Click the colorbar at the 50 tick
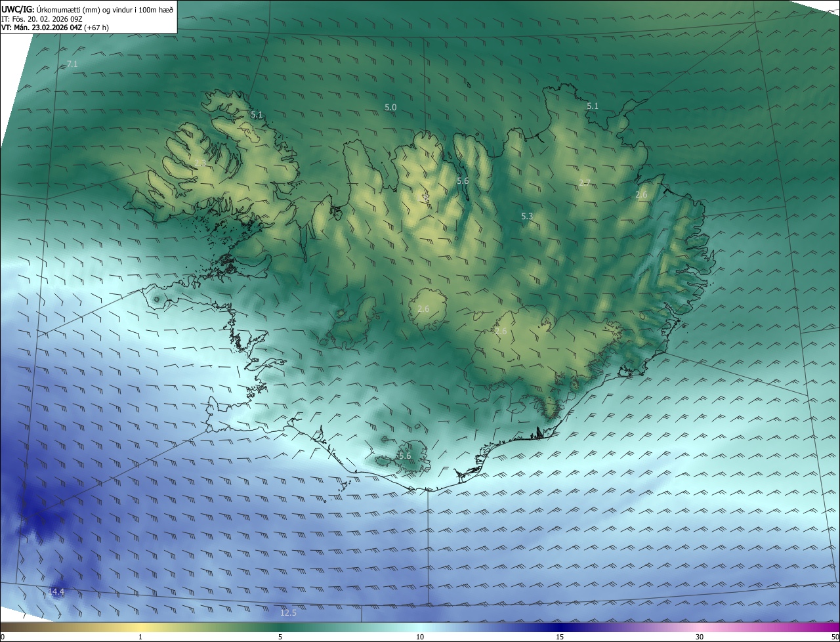 (x=837, y=628)
